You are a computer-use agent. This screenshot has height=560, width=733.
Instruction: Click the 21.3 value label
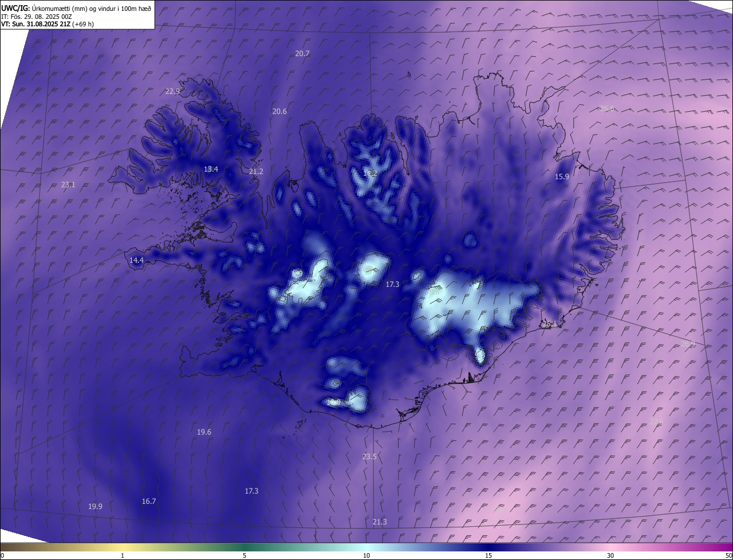379,522
